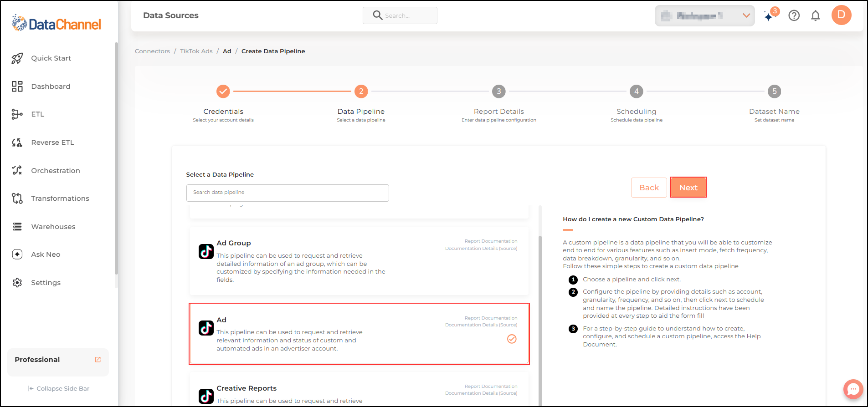Click step 3 Report Details circle
868x407 pixels.
pyautogui.click(x=499, y=92)
